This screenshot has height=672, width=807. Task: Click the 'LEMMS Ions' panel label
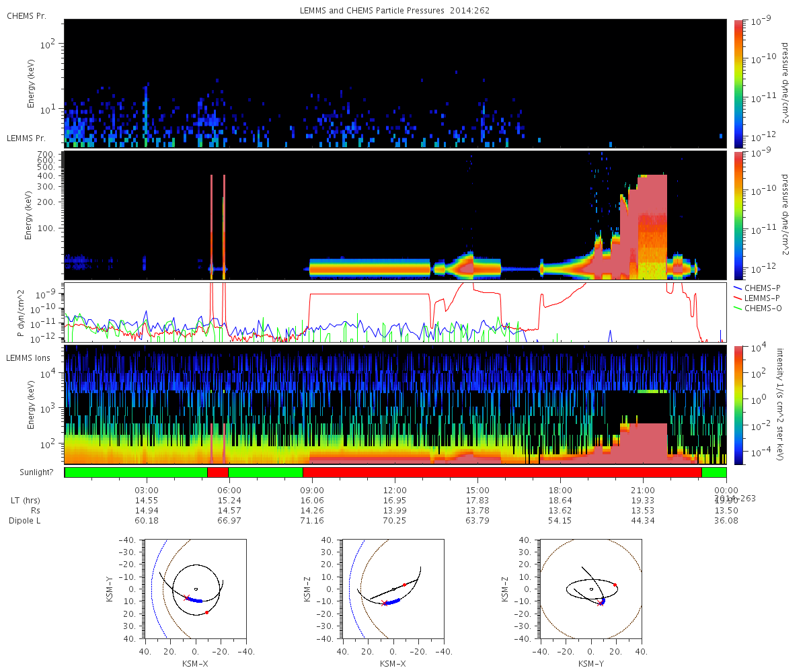tap(27, 358)
